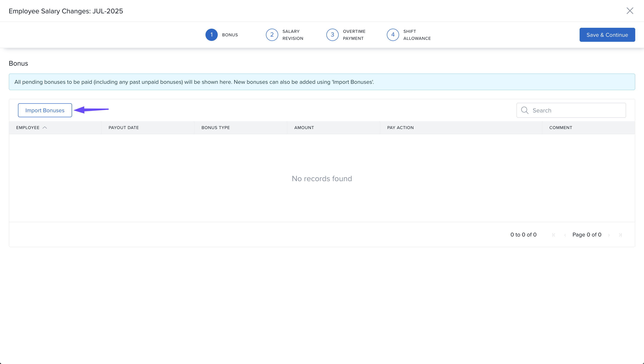
Task: Select the Overtime Payment step label
Action: [354, 35]
